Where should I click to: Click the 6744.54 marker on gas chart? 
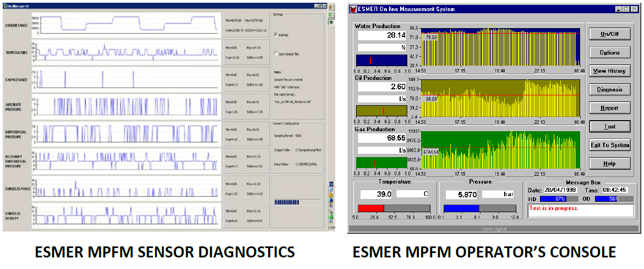coord(430,152)
